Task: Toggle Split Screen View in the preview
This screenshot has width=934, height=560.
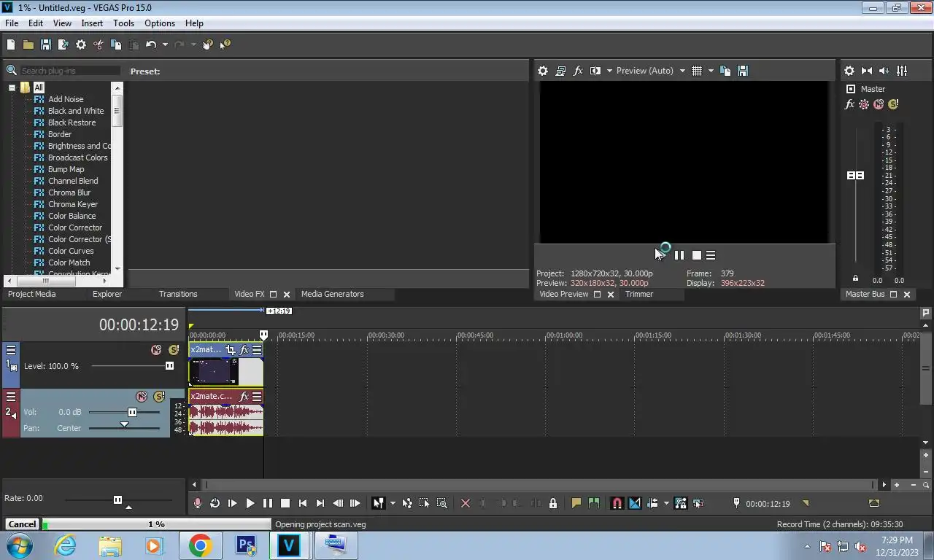Action: 595,71
